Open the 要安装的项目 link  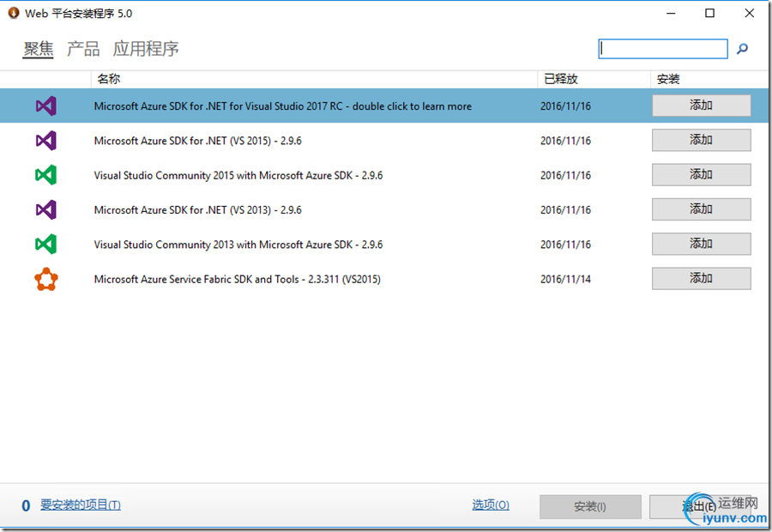81,505
